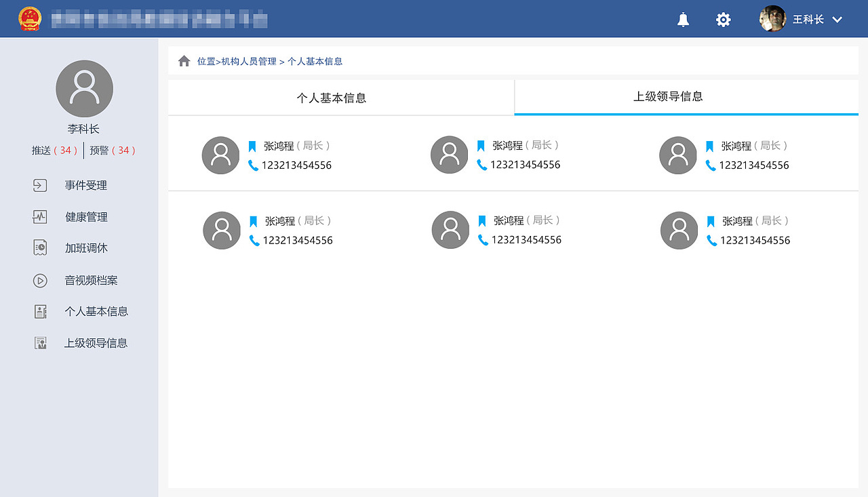868x497 pixels.
Task: Click the 李科长 avatar in sidebar
Action: point(84,89)
